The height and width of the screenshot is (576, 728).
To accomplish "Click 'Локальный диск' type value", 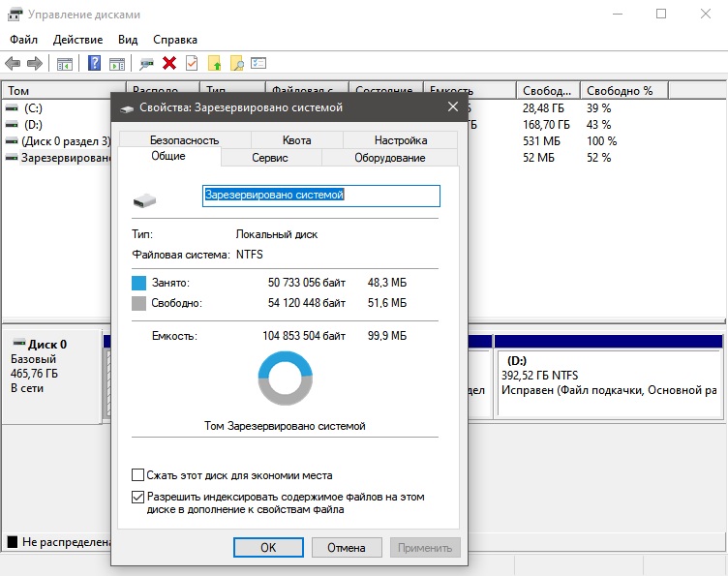I will click(x=277, y=234).
